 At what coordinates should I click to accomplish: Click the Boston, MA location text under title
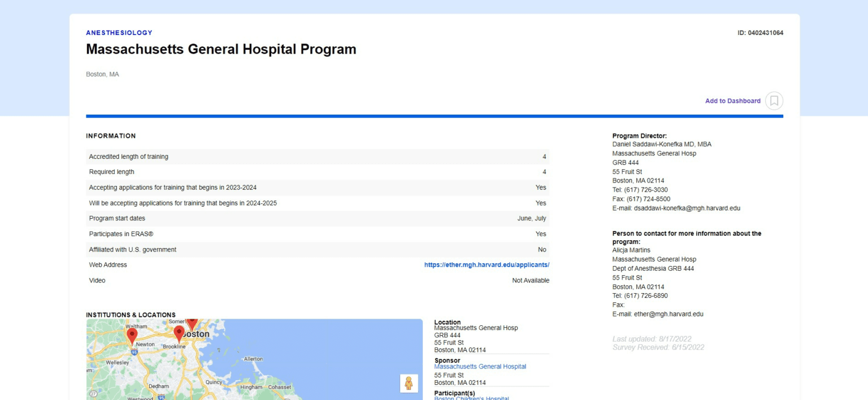click(x=102, y=75)
